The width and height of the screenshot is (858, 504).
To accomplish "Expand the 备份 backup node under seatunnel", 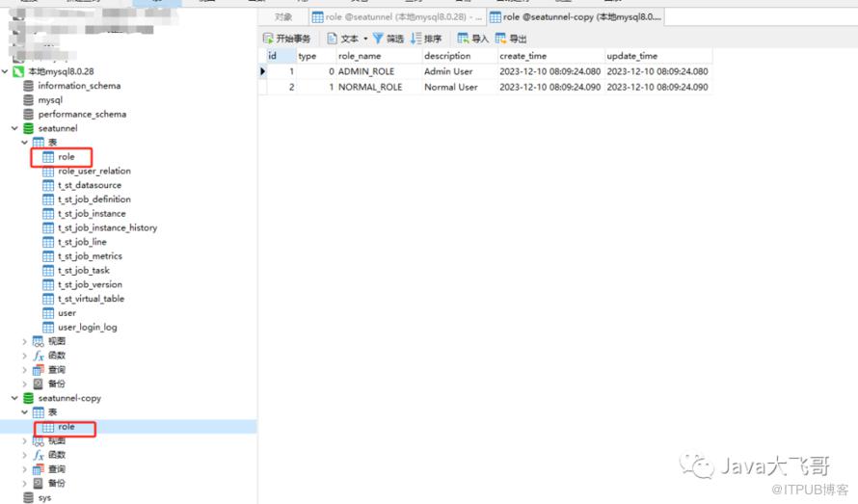I will [25, 385].
